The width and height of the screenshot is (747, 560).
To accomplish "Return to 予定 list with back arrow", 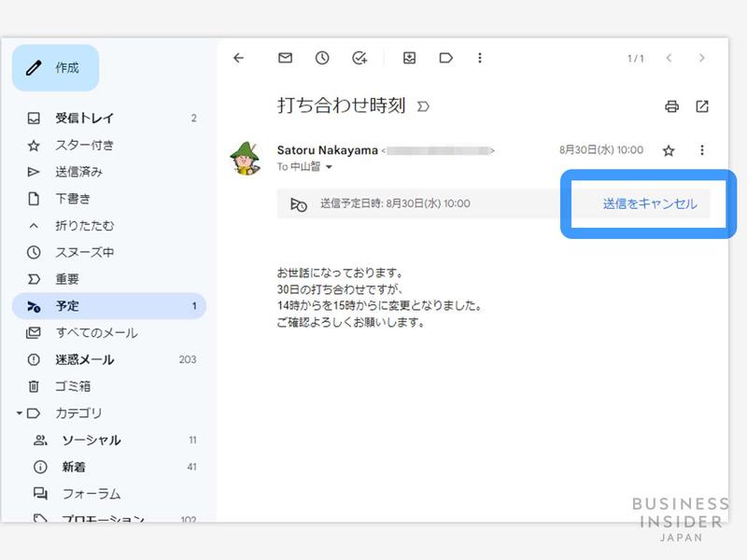I will pyautogui.click(x=241, y=58).
